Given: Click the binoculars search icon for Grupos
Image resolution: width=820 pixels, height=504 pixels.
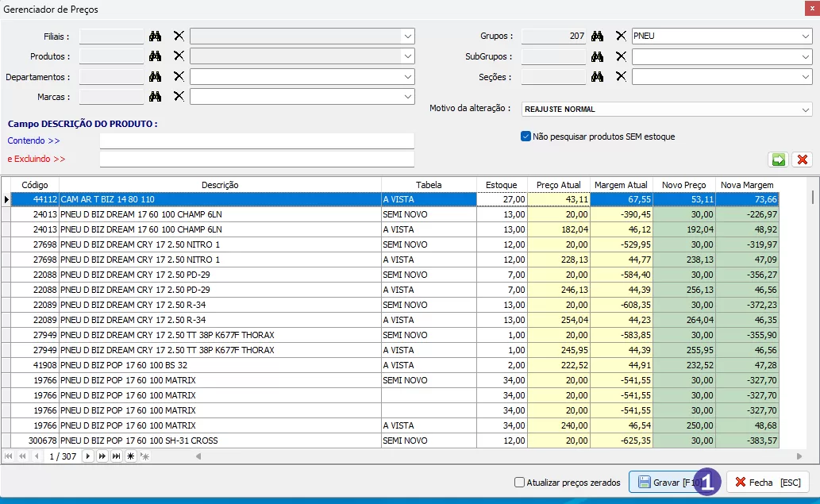Looking at the screenshot, I should point(598,37).
